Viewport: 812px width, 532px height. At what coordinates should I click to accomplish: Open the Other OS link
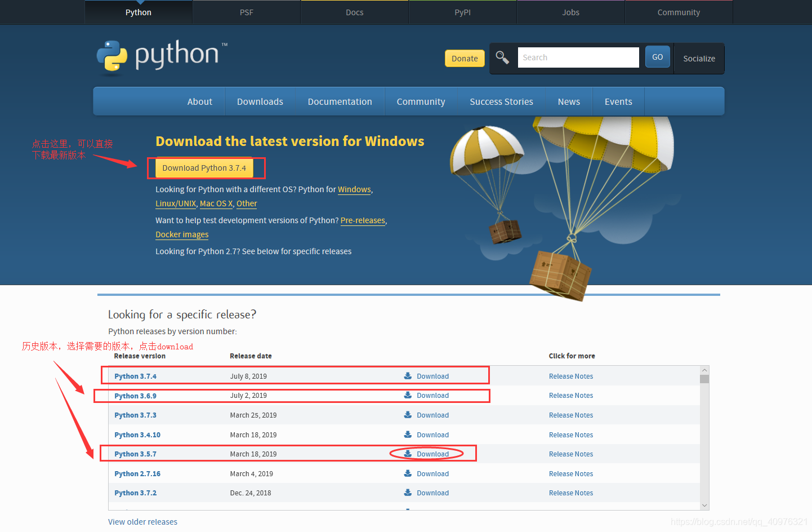pyautogui.click(x=247, y=203)
